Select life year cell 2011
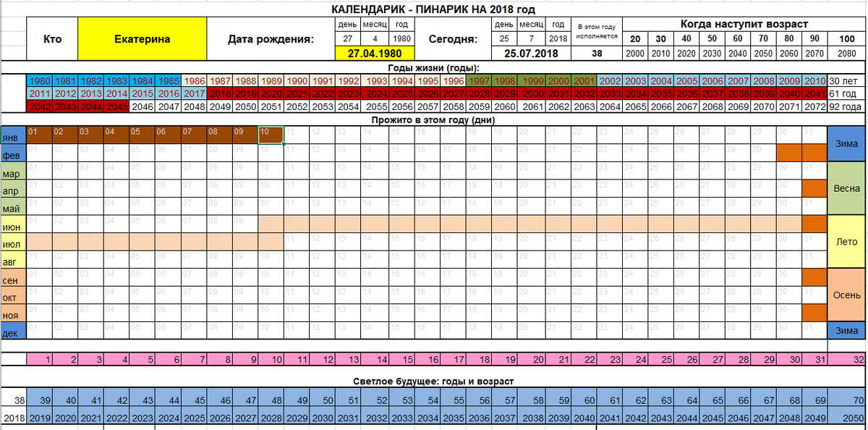Viewport: 868px width, 430px height. click(x=41, y=94)
